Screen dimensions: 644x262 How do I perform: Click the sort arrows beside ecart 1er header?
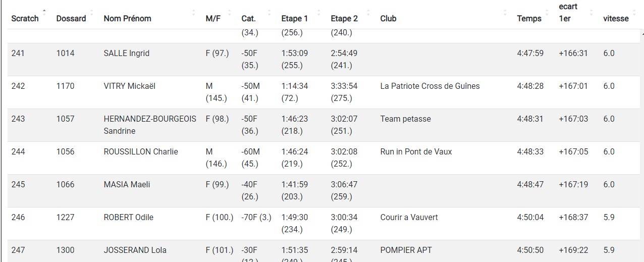click(x=591, y=12)
